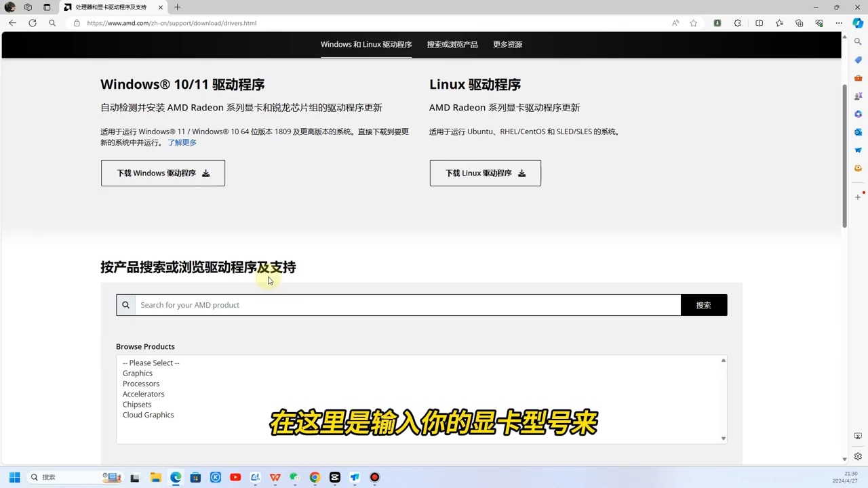Open the sidebar Outlook icon
Viewport: 868px width, 488px height.
pos(858,132)
